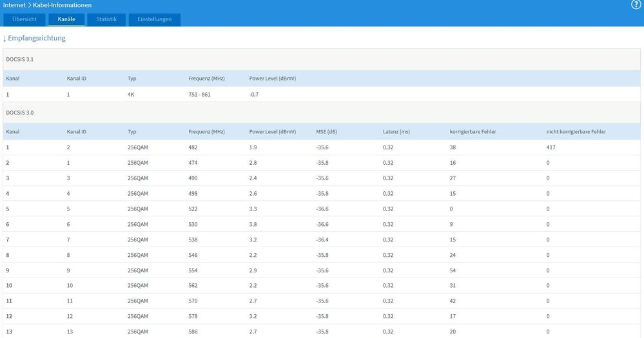The image size is (644, 338).
Task: Open the Statistik tab
Action: click(106, 19)
